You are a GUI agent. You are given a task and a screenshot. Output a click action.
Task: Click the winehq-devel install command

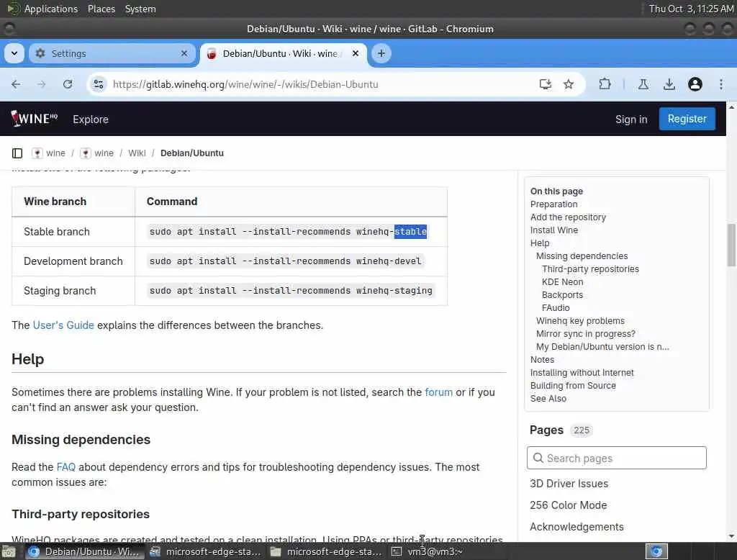[285, 261]
